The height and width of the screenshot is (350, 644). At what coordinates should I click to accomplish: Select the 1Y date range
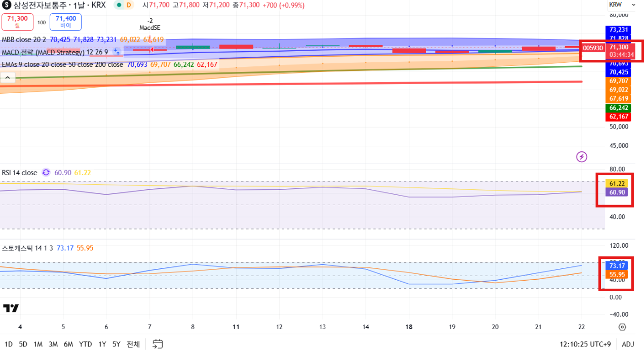pos(102,344)
